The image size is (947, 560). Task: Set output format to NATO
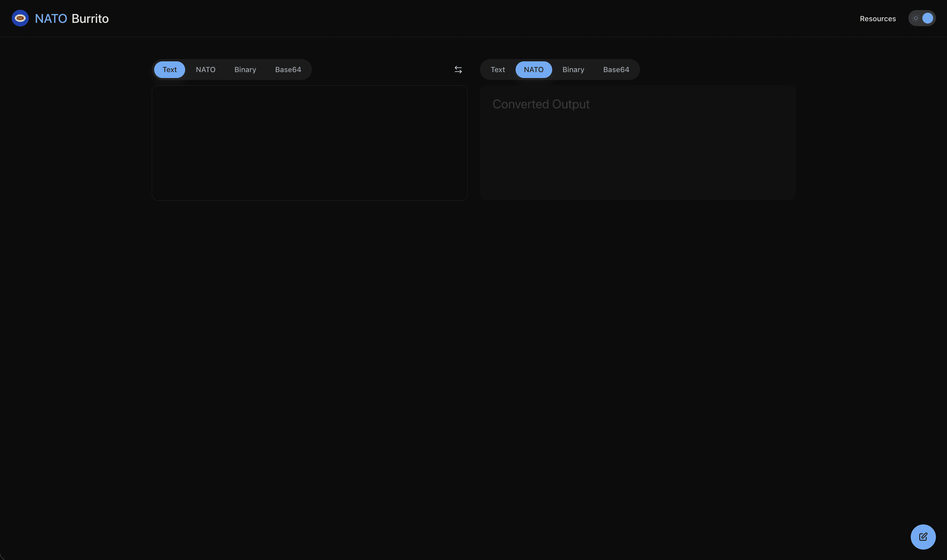534,70
